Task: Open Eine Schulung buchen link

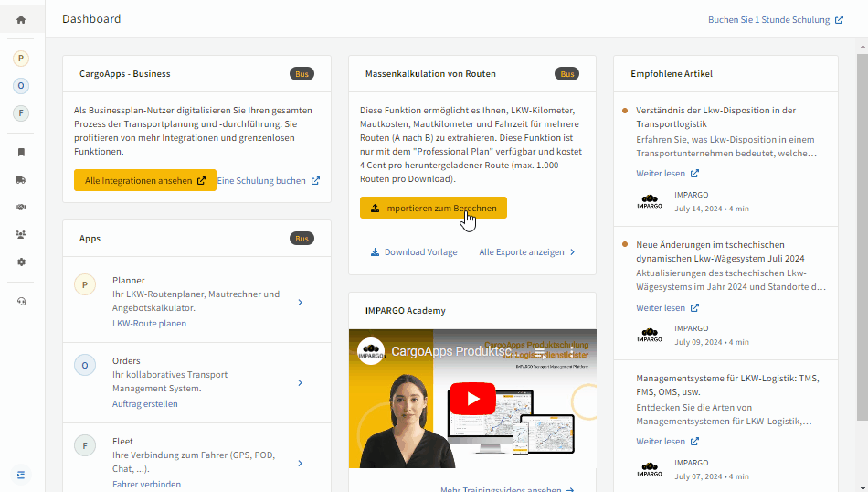Action: [268, 181]
